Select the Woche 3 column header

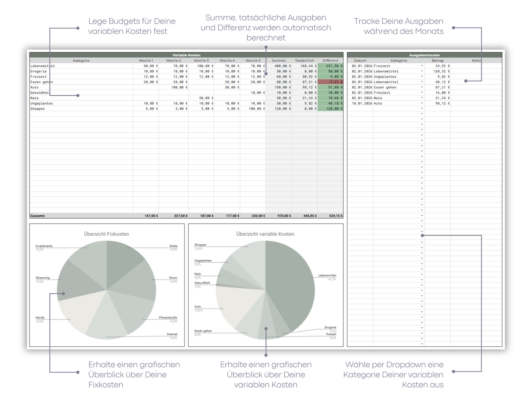(x=201, y=60)
